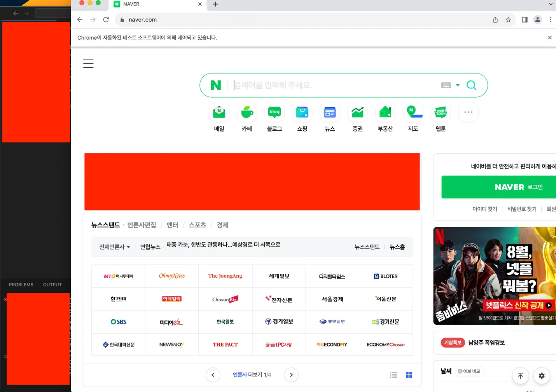Open the Real Estate (부동산) shortcut icon
556x392 pixels.
click(385, 112)
